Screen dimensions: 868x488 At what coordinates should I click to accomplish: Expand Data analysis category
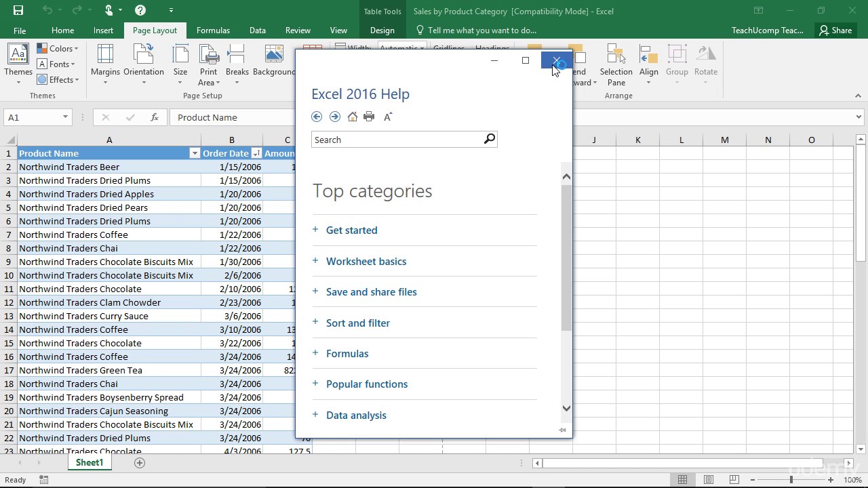tap(349, 415)
